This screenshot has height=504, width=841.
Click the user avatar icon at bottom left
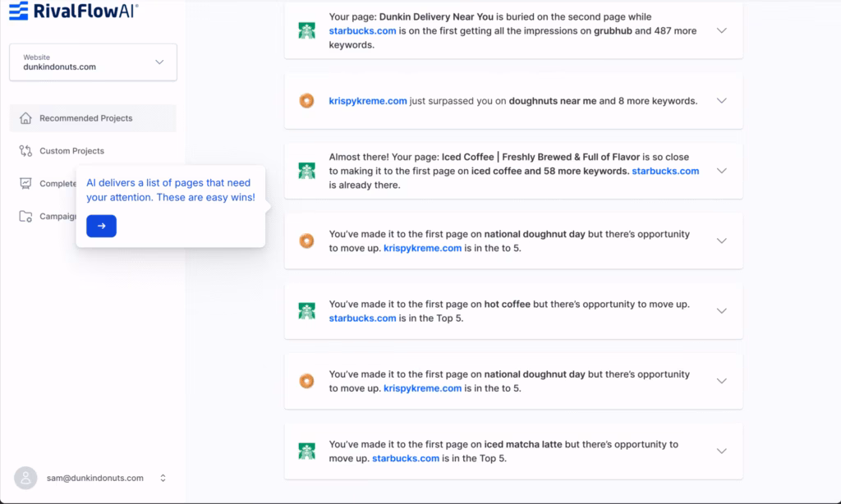pos(26,478)
